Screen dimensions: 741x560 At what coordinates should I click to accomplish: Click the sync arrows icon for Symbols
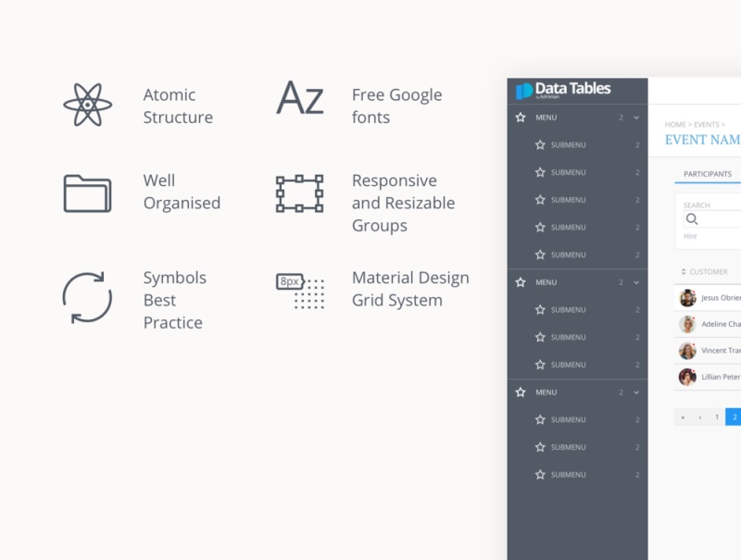tap(87, 298)
